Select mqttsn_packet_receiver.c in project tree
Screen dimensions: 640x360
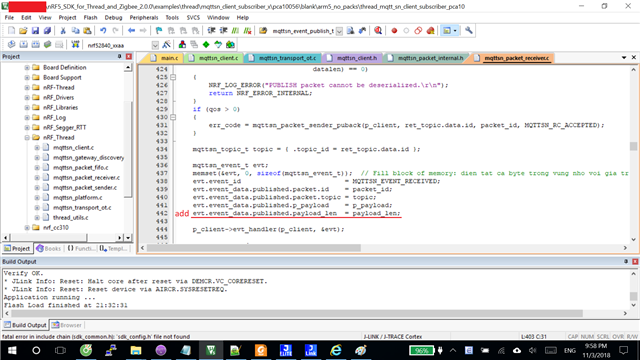point(87,178)
